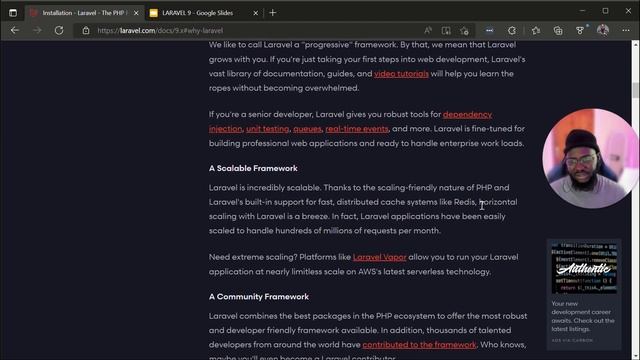Follow the video tutorials link
Image resolution: width=640 pixels, height=360 pixels.
click(x=401, y=74)
